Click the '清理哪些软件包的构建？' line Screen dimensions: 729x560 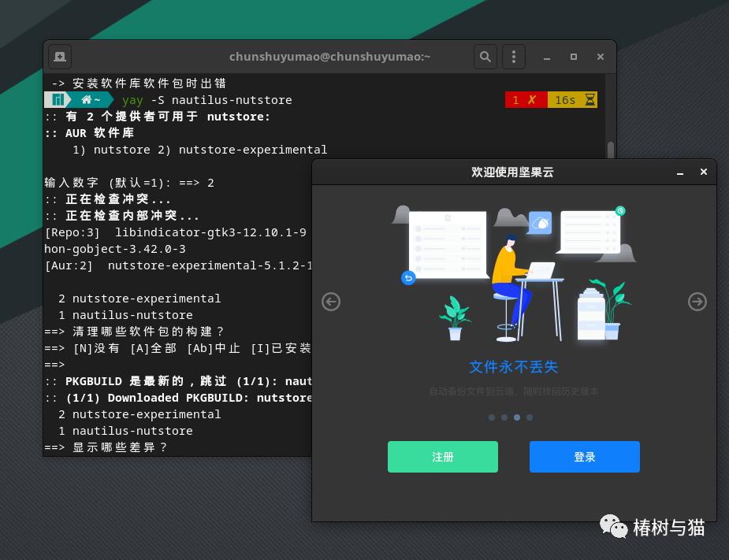pyautogui.click(x=134, y=332)
